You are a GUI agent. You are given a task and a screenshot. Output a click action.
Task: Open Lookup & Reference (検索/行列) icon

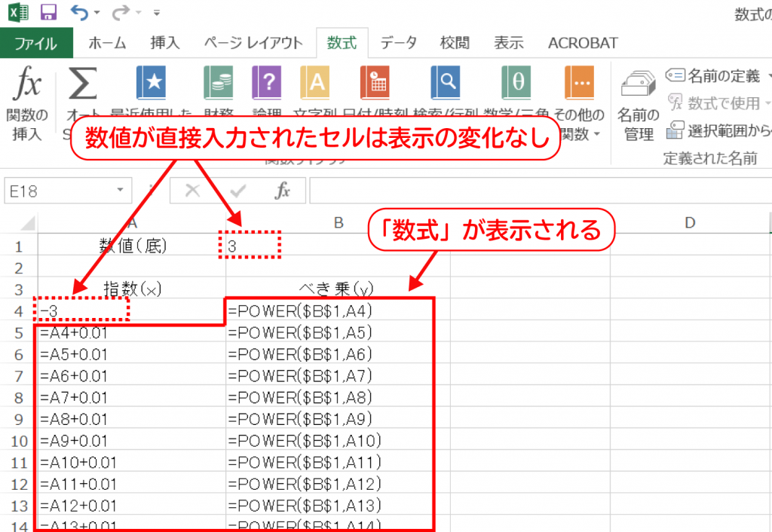click(x=445, y=83)
